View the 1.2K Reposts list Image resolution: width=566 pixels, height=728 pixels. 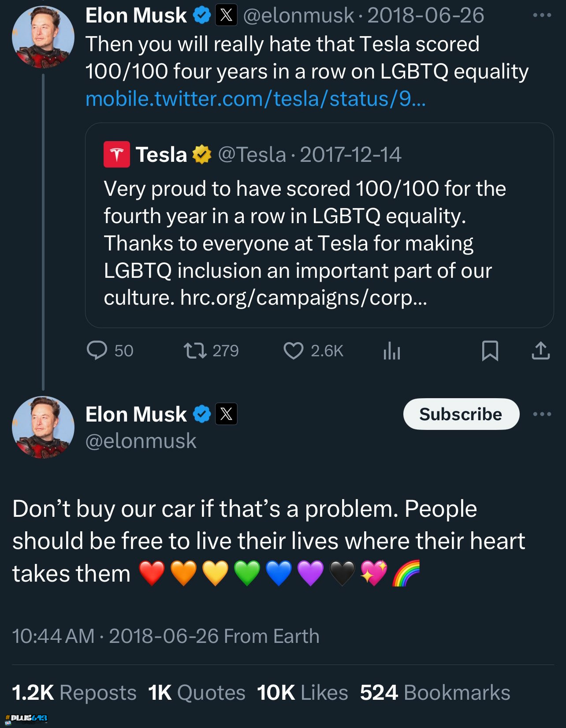(74, 693)
